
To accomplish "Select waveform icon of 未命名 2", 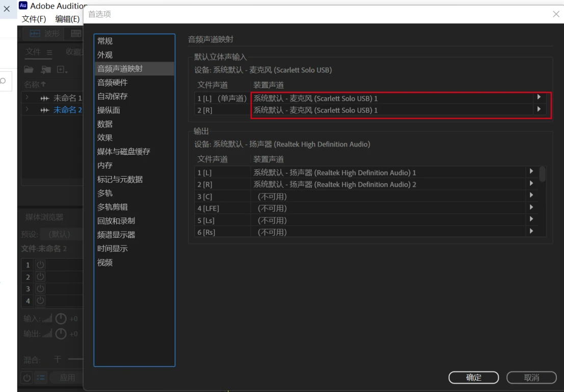I will tap(45, 110).
